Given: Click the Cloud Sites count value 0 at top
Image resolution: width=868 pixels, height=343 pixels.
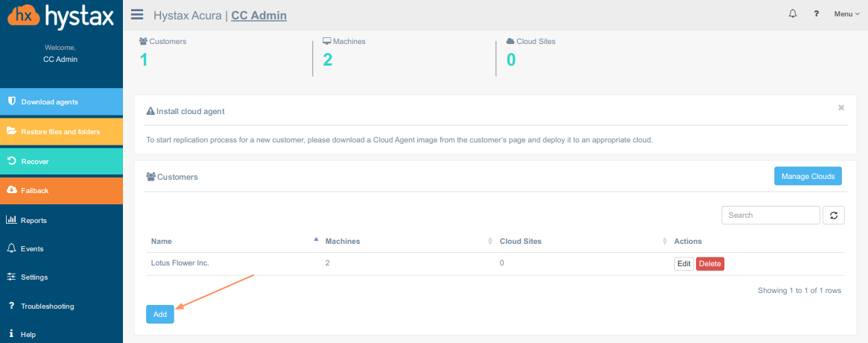Looking at the screenshot, I should tap(512, 60).
